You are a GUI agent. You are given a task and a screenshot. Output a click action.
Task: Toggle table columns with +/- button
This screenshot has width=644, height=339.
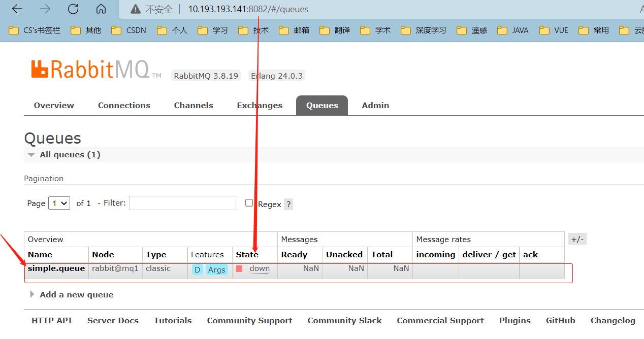coord(577,239)
